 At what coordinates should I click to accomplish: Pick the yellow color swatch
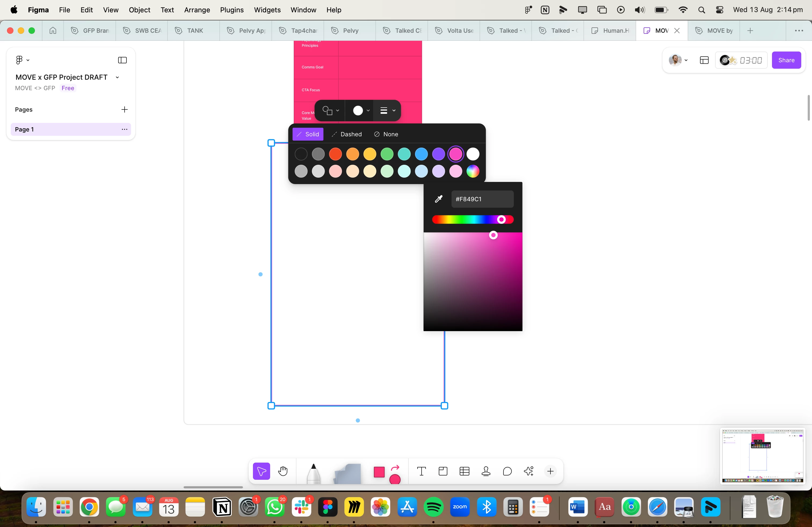tap(370, 154)
